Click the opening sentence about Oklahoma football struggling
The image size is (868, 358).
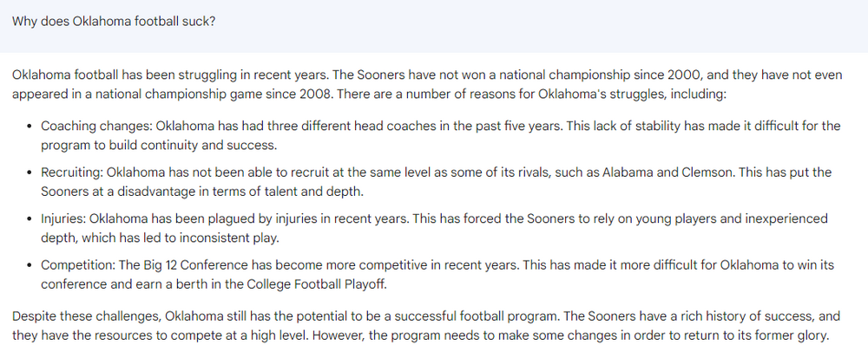click(x=174, y=75)
